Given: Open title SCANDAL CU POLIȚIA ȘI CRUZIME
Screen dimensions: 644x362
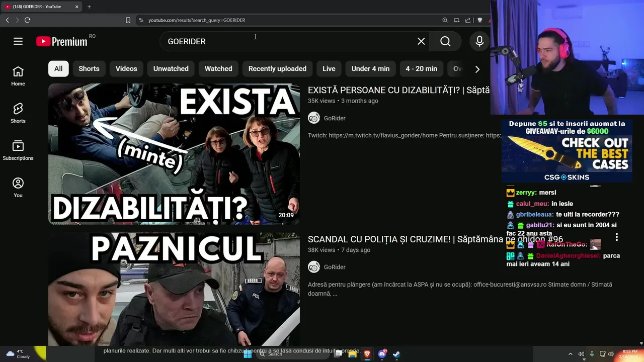Looking at the screenshot, I should 435,239.
